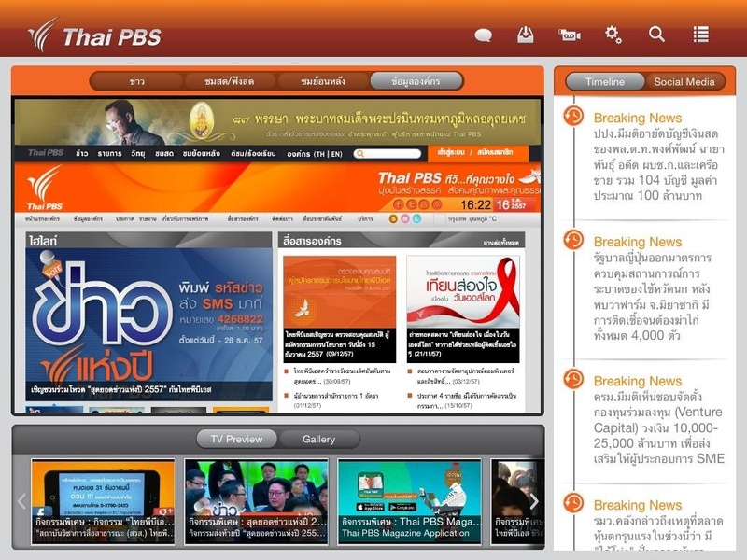This screenshot has height=560, width=747.
Task: Open red ribbon เทียนส่องใจ thumbnail
Action: coord(463,291)
